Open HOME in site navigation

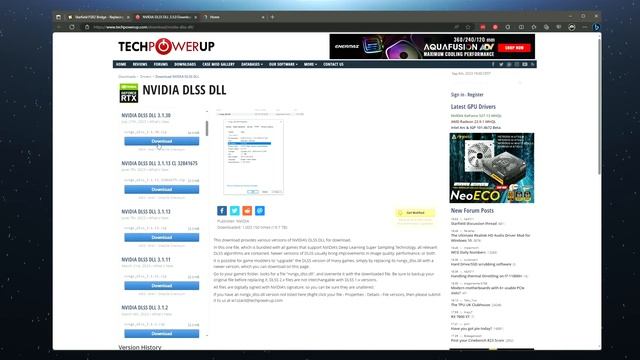(121, 64)
